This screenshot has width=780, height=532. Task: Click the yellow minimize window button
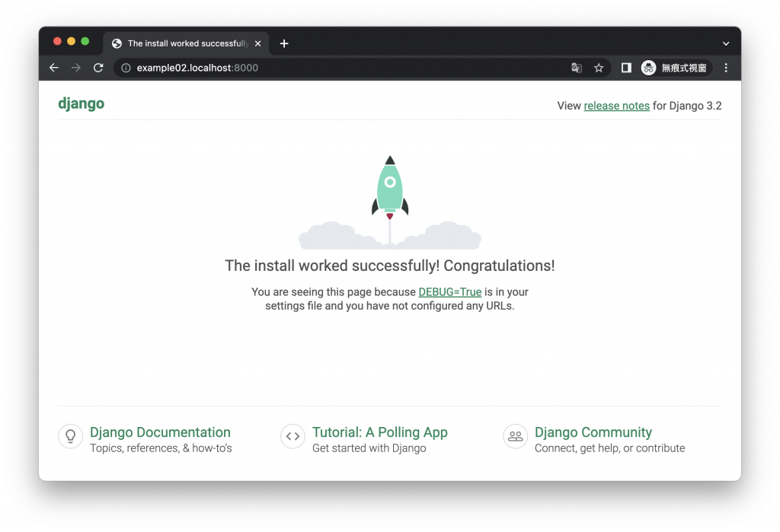click(x=71, y=41)
